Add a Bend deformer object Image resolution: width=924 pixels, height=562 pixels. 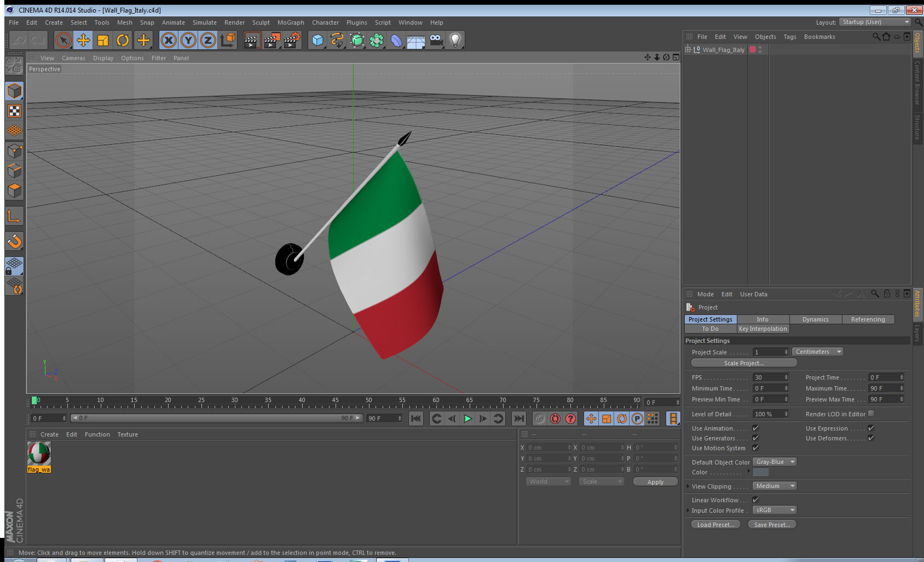tap(396, 40)
